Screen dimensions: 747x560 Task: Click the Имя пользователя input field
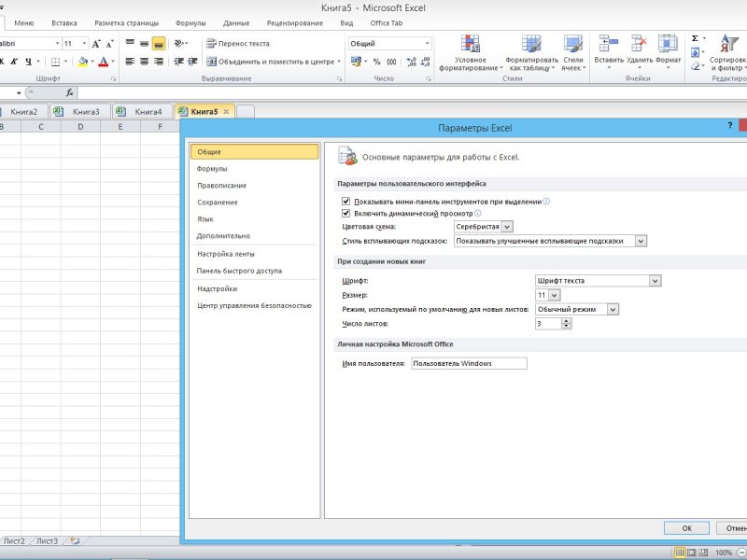pos(470,363)
